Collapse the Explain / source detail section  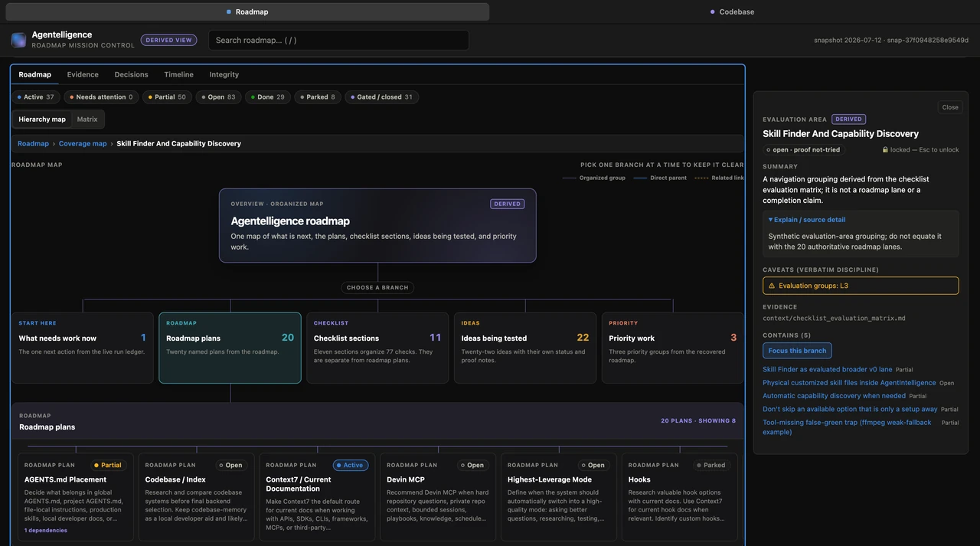tap(807, 220)
